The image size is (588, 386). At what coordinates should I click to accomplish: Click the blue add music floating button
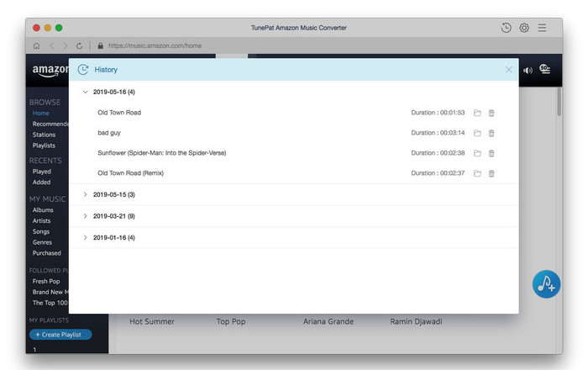(546, 284)
